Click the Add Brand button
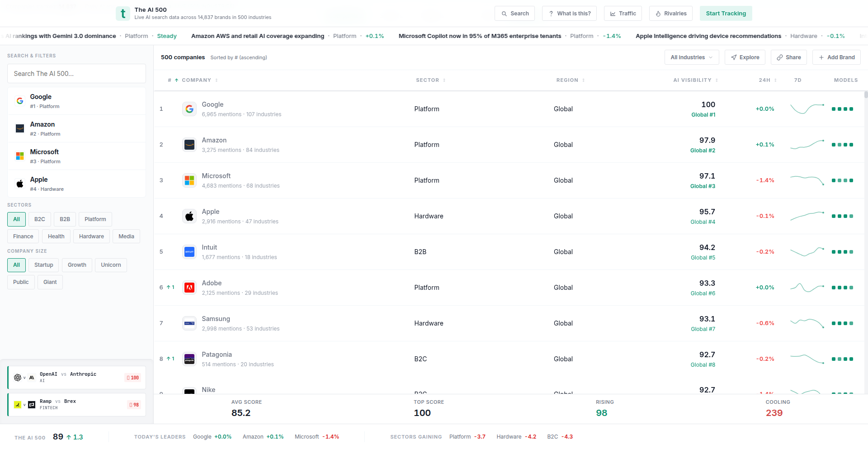The width and height of the screenshot is (868, 449). click(836, 57)
